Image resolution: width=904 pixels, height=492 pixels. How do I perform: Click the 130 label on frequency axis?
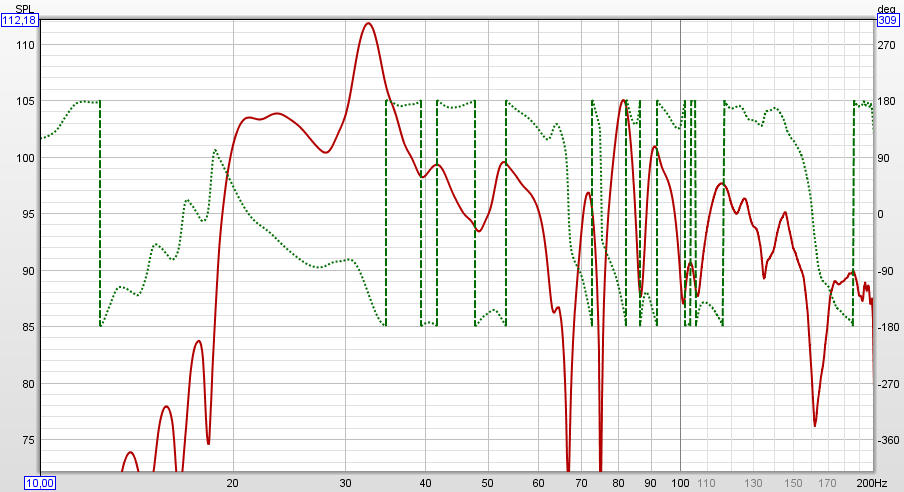[753, 483]
